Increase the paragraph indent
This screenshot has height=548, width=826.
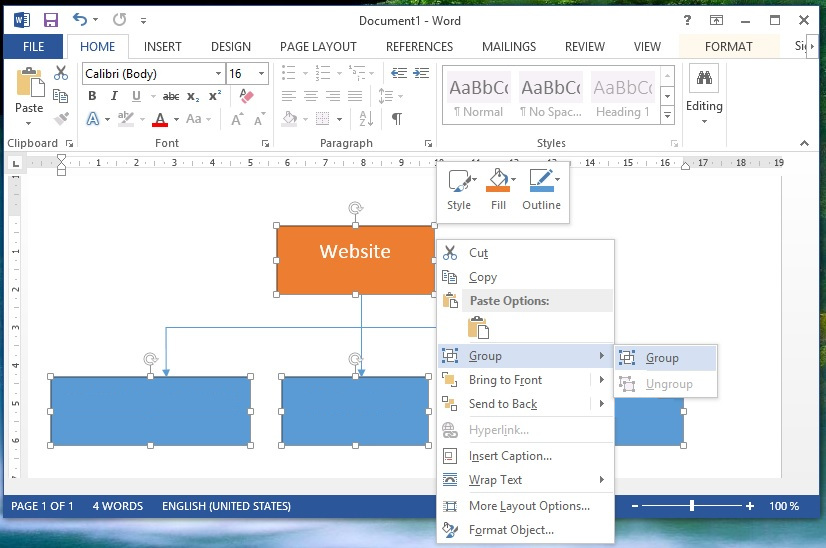tap(421, 73)
